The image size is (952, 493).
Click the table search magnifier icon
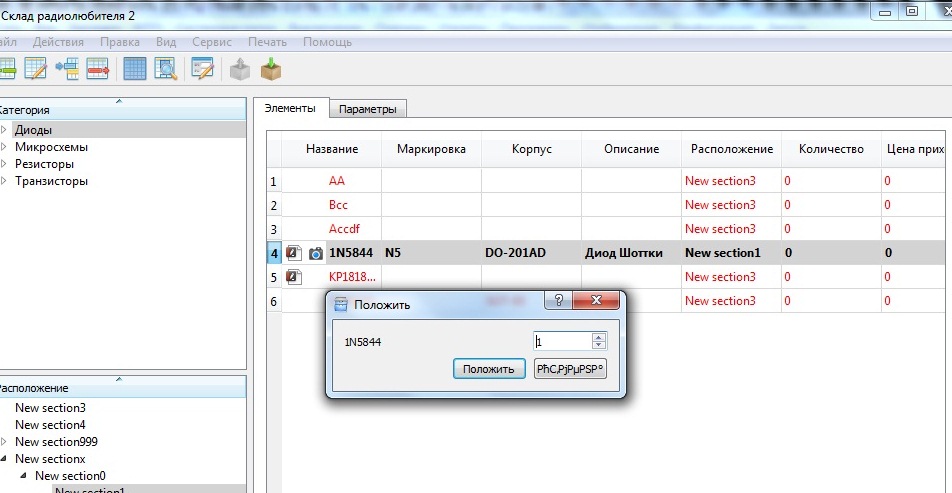pos(165,69)
